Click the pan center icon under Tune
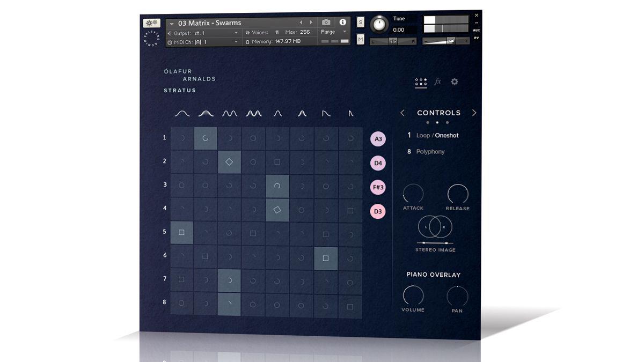The height and width of the screenshot is (362, 644). coord(393,41)
